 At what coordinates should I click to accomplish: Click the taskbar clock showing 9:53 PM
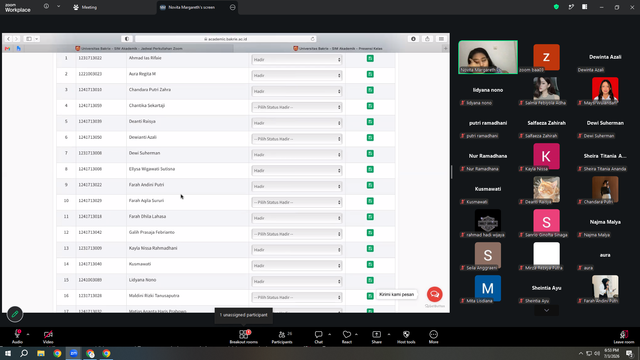coord(611,353)
